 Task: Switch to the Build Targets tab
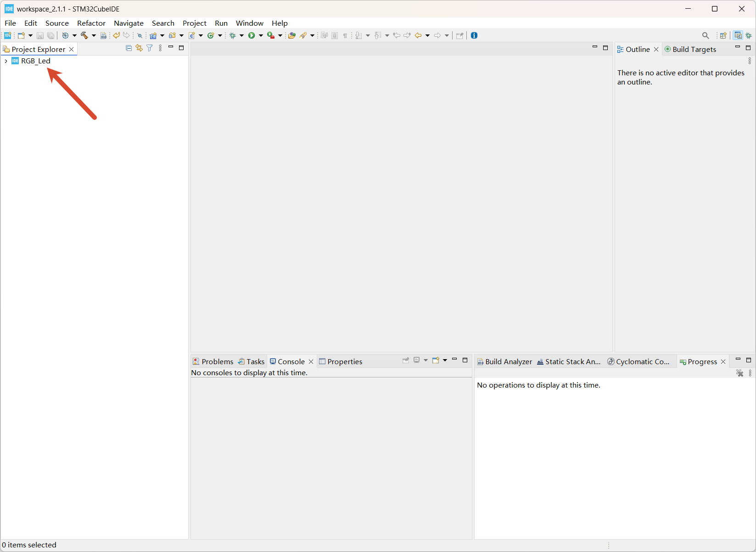click(690, 49)
